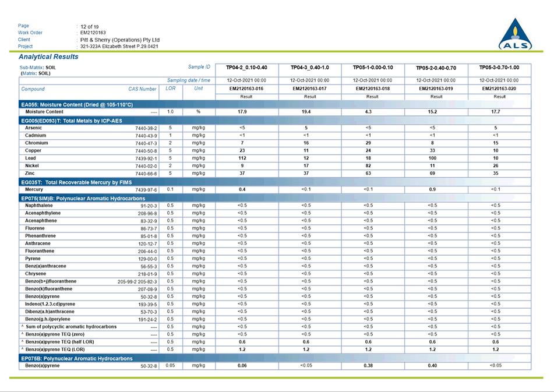Click Work Order number EM2120163
Screen dimensions: 554x392
(93, 33)
